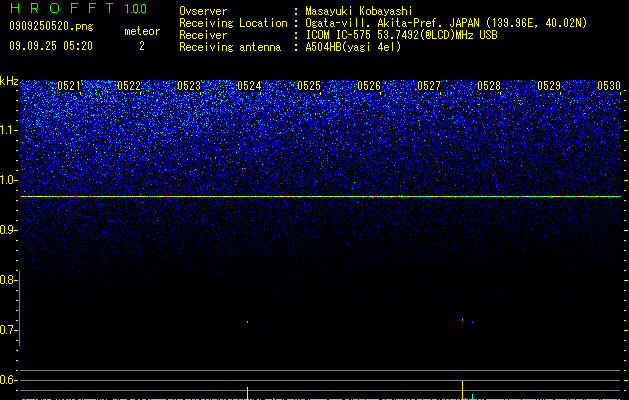Click the 1.1 kHz axis label
This screenshot has width=629, height=400.
click(x=9, y=130)
